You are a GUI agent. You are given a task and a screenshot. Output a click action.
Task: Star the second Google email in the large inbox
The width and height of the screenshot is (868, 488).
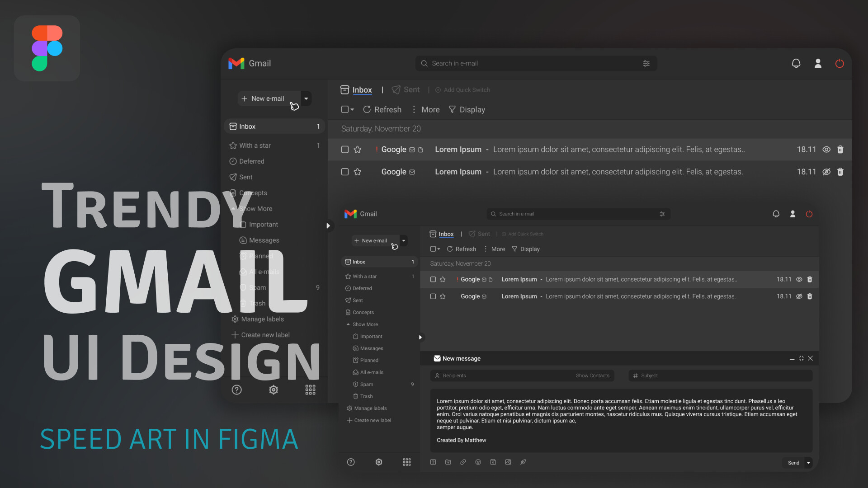[358, 172]
